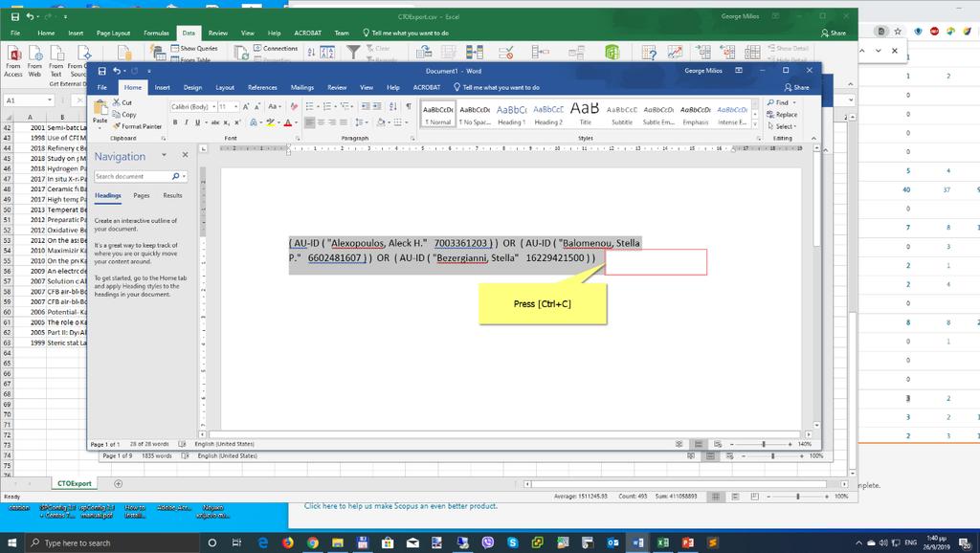Open the Calibri (Body) font name dropdown

[212, 107]
